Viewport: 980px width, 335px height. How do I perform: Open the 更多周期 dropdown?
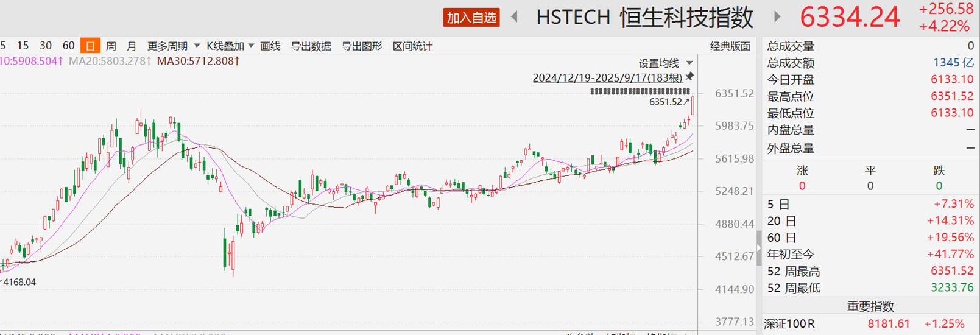(x=173, y=46)
